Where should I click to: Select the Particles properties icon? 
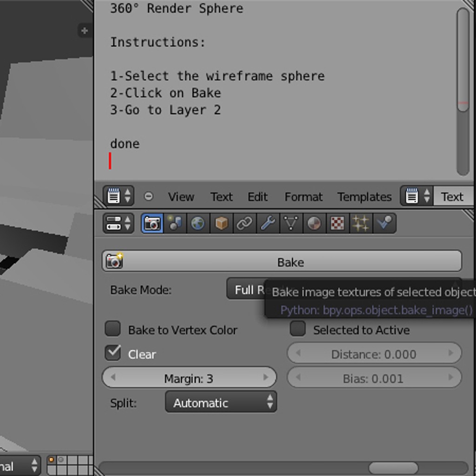pyautogui.click(x=361, y=223)
